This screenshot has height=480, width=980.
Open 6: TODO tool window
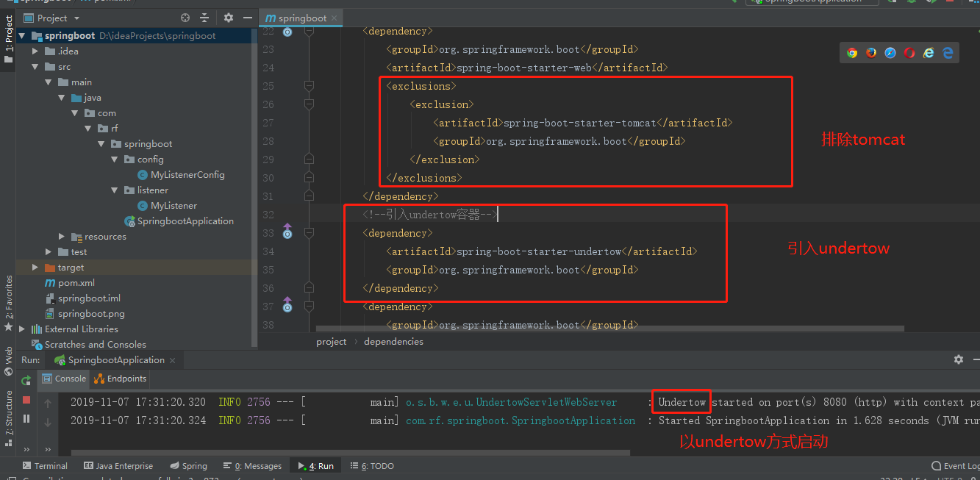click(373, 466)
